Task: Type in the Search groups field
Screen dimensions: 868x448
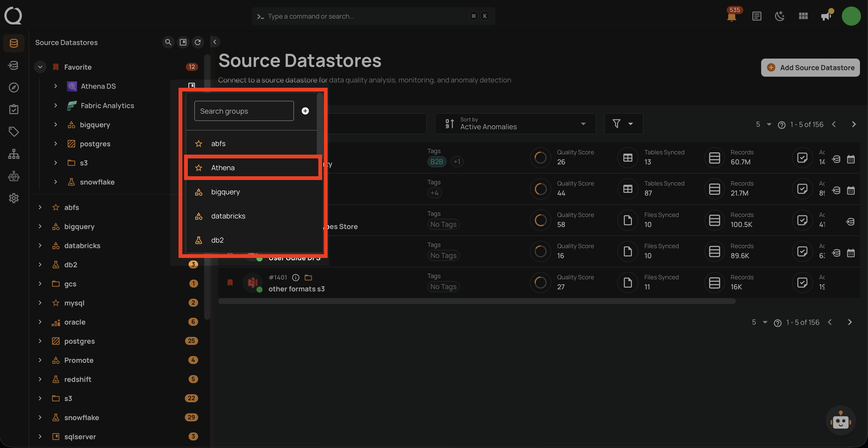Action: 244,111
